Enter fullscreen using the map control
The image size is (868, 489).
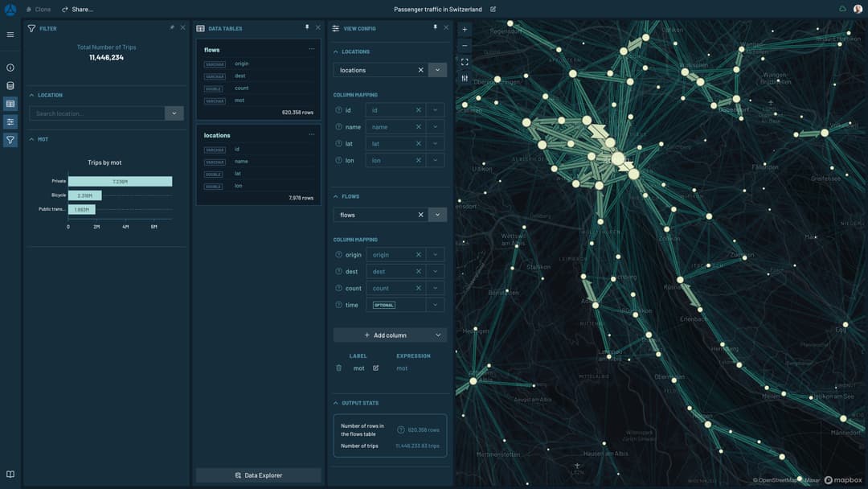[x=463, y=60]
